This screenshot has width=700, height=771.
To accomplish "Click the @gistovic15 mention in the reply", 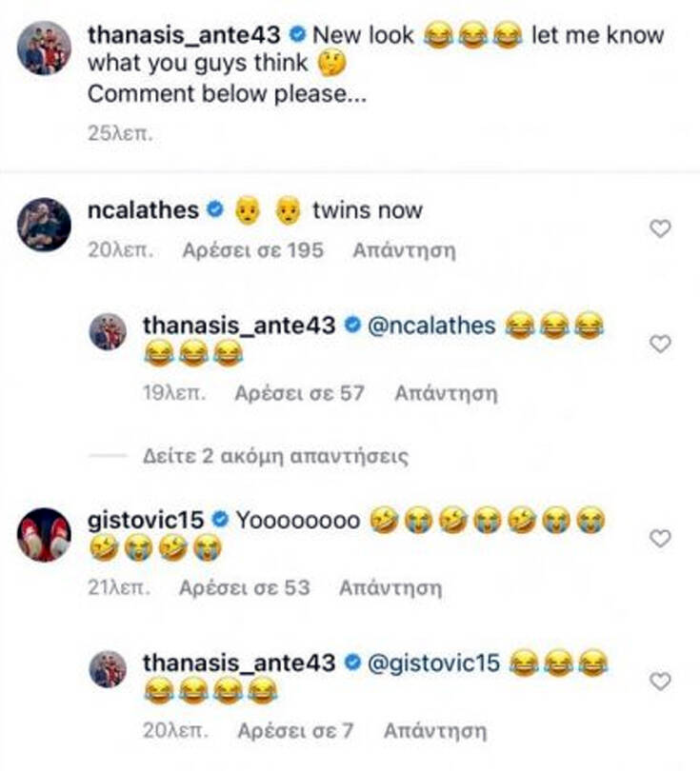I will click(430, 662).
